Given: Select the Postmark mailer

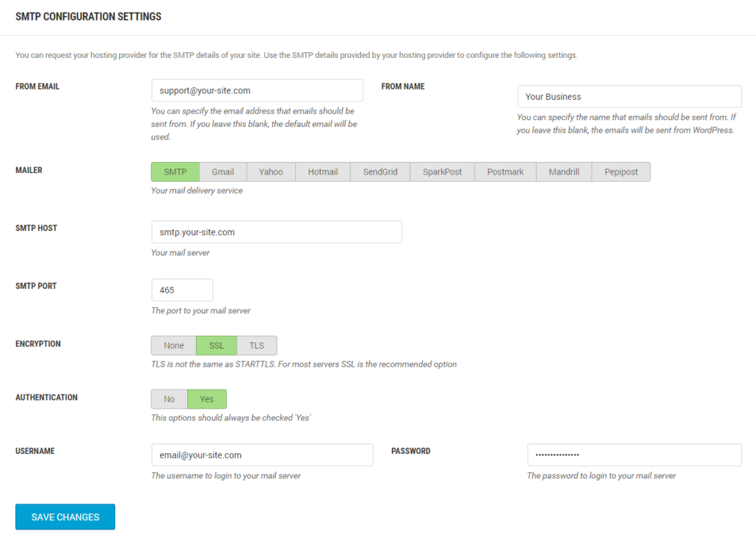Looking at the screenshot, I should pyautogui.click(x=505, y=172).
